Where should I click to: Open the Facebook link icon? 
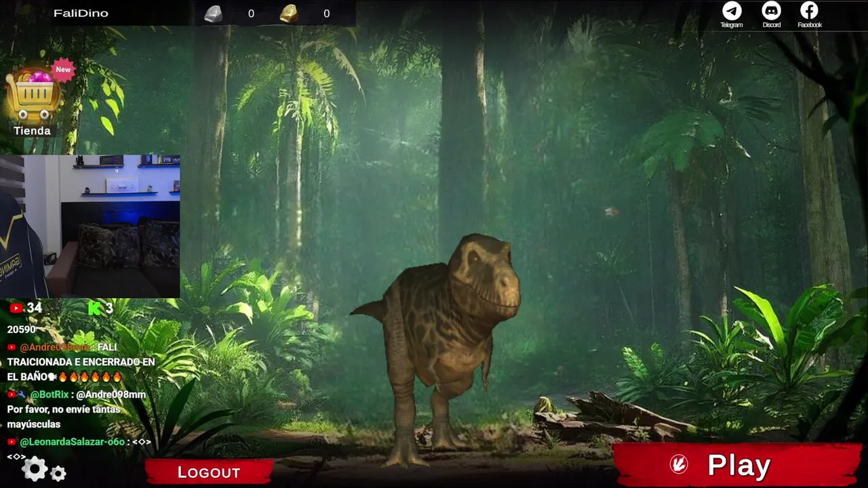(809, 11)
